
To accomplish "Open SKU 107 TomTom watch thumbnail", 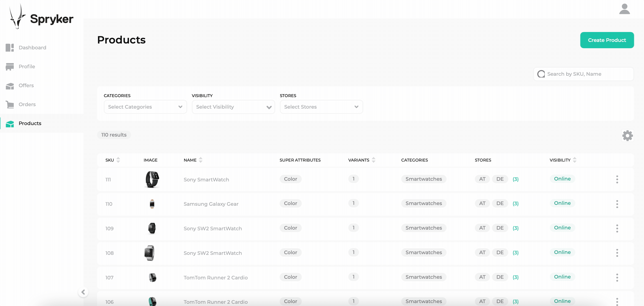I will 152,277.
